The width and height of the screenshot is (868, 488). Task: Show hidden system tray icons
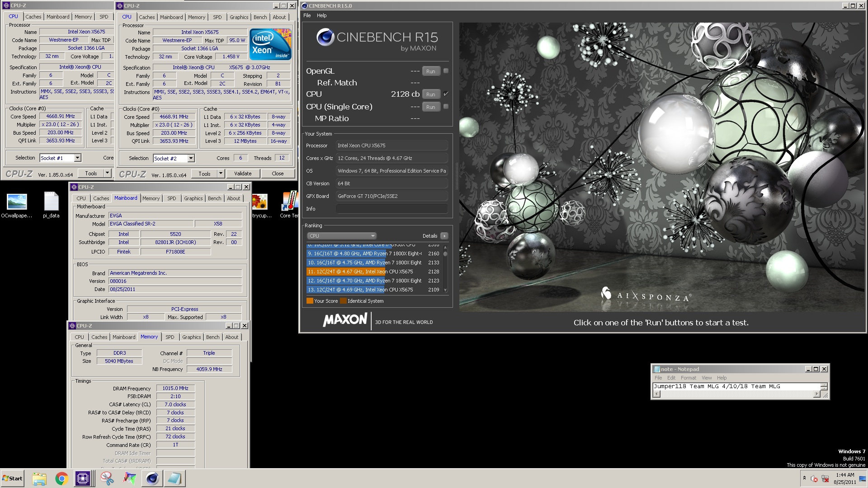click(x=804, y=478)
